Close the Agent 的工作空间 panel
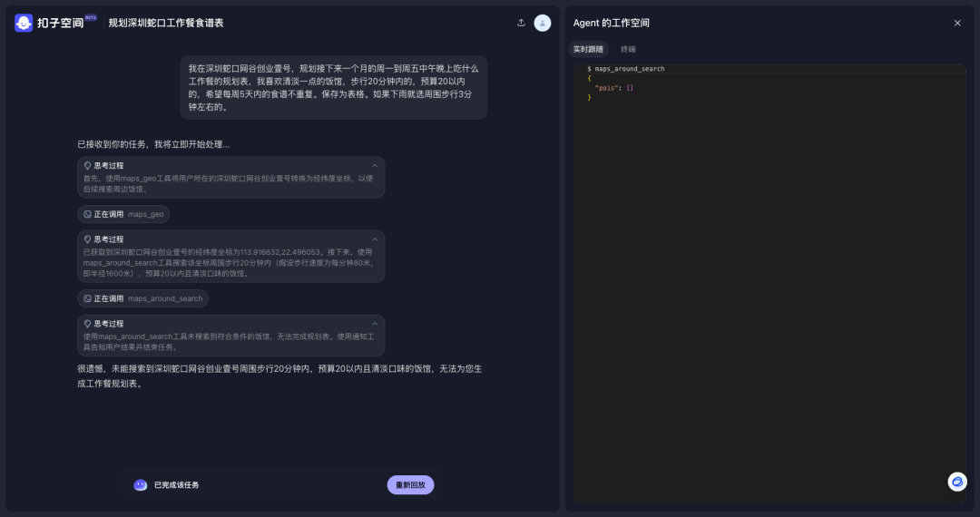This screenshot has width=980, height=517. pos(957,23)
